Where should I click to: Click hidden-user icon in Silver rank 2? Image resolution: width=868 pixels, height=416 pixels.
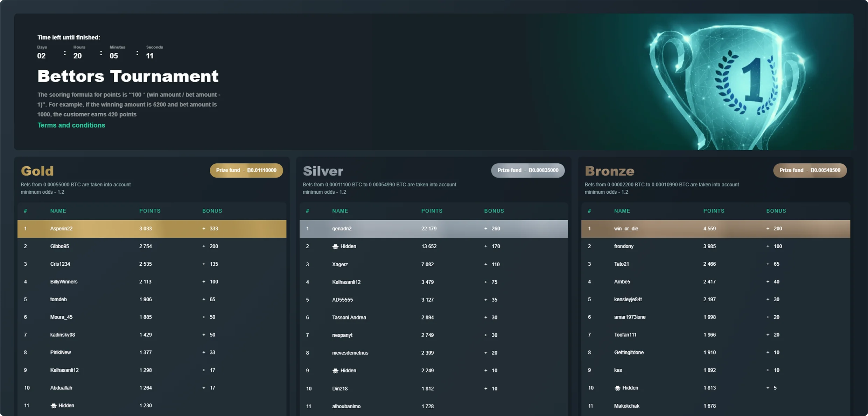coord(335,247)
